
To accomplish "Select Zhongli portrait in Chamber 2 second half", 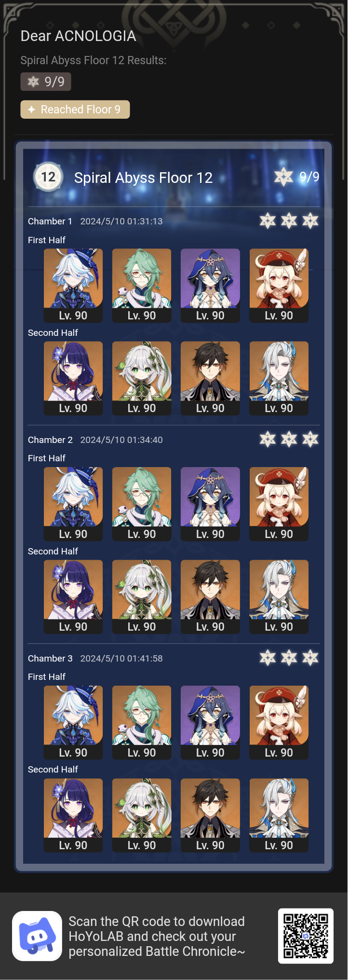I will [210, 597].
